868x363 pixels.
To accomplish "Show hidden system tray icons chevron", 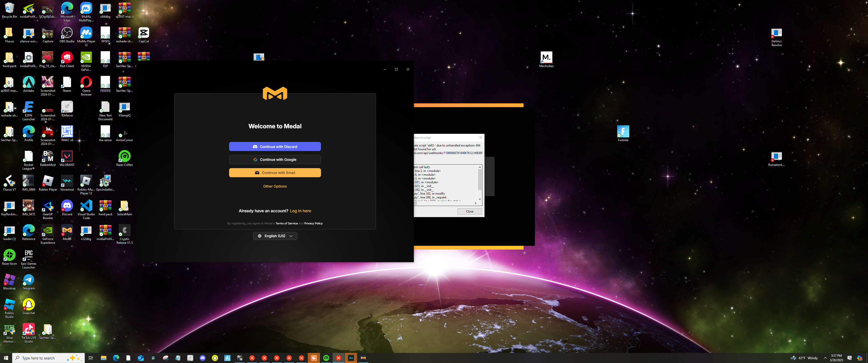I will [x=825, y=358].
